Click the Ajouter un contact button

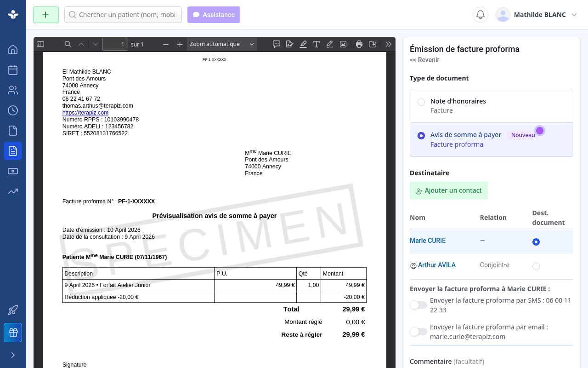tap(449, 190)
